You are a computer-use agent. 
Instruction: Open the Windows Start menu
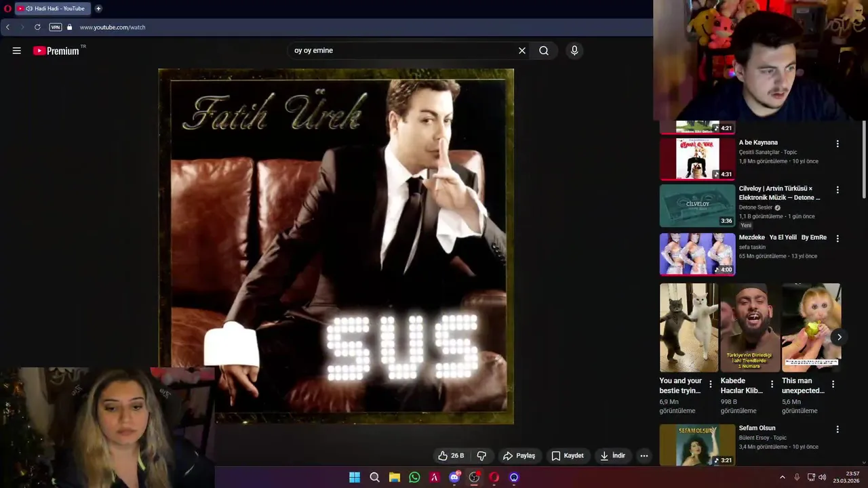[355, 477]
